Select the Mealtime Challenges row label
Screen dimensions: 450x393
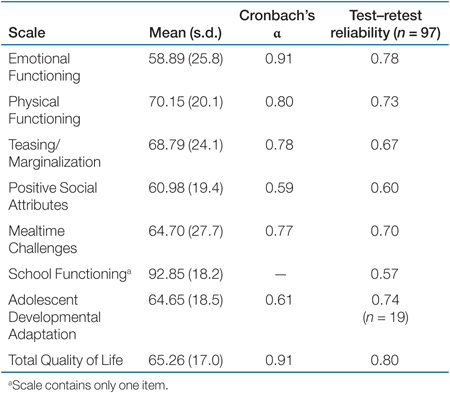click(x=42, y=239)
